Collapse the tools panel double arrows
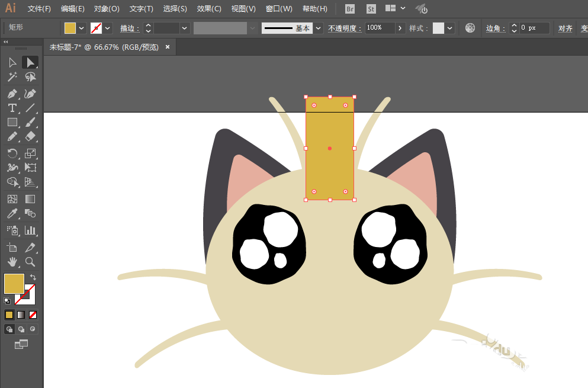 5,41
